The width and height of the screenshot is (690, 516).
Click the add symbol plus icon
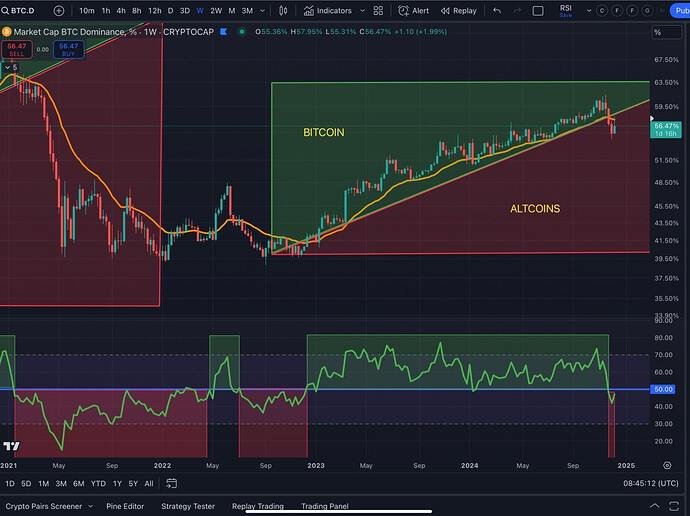click(x=59, y=11)
